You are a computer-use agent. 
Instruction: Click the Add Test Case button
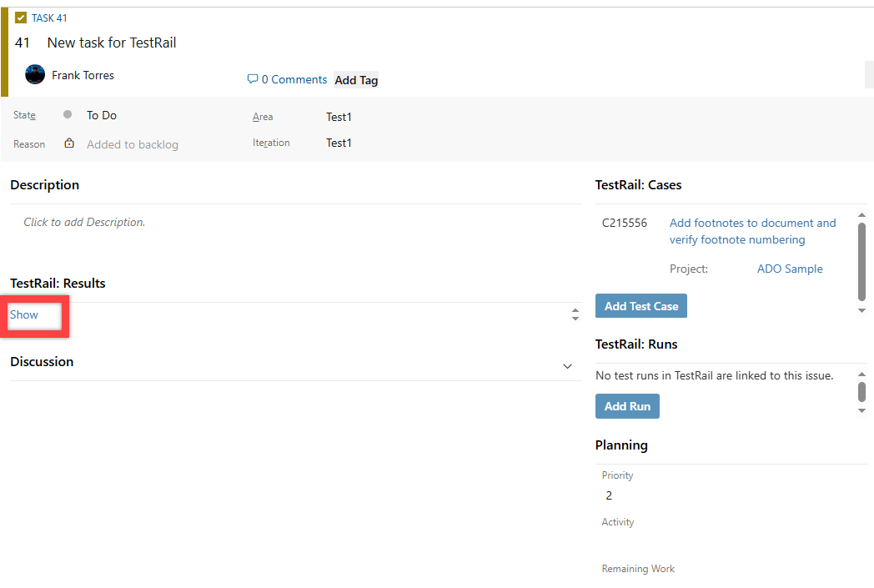(641, 306)
